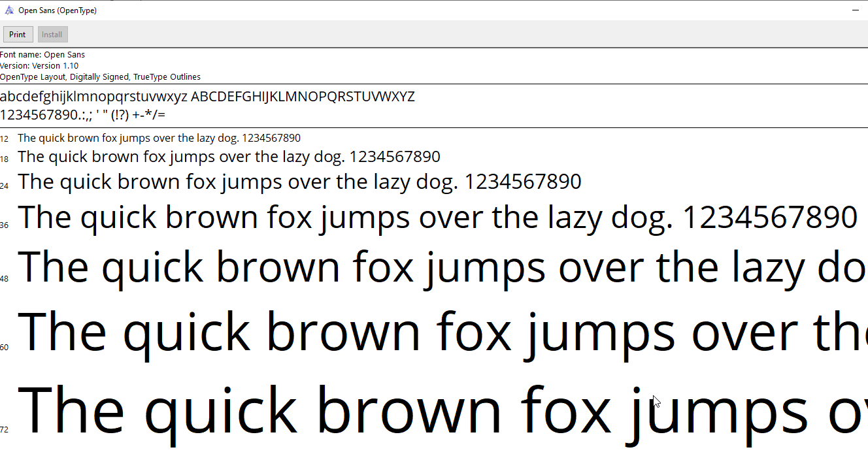The height and width of the screenshot is (456, 868).
Task: Click the font viewer application icon
Action: click(x=9, y=10)
